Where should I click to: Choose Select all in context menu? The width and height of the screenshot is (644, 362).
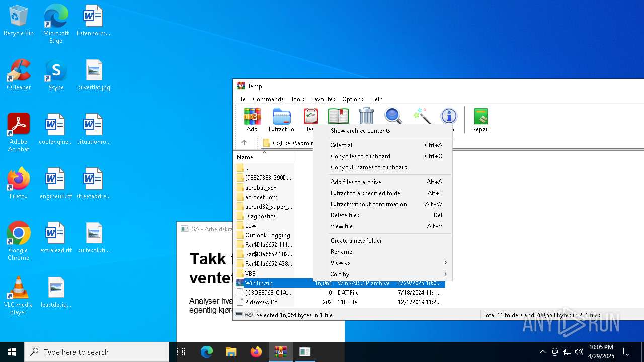pos(382,145)
